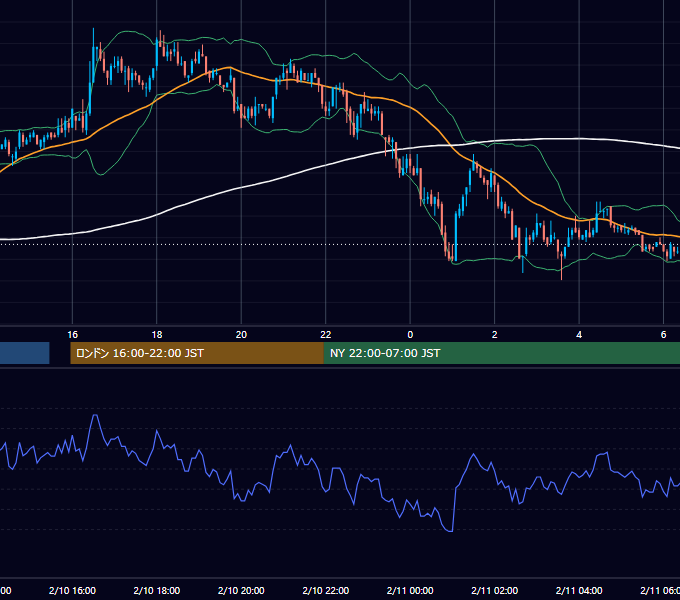Click the 2/10 20:00 date label
The width and height of the screenshot is (680, 600).
point(241,590)
